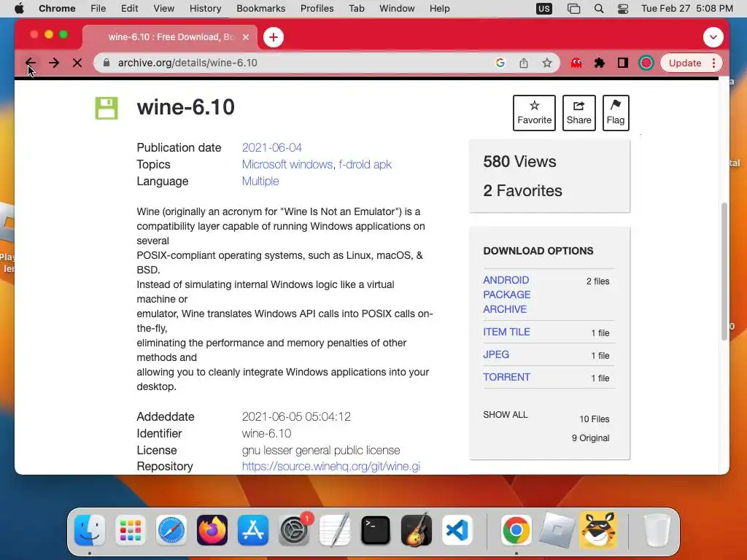
Task: Open the tab search dropdown chevron
Action: tap(713, 37)
